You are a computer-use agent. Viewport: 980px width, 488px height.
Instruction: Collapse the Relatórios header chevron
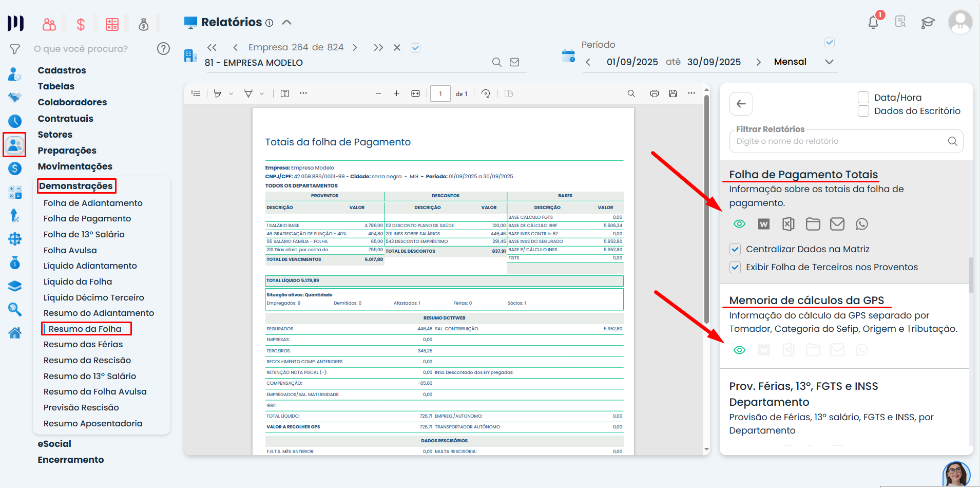287,22
